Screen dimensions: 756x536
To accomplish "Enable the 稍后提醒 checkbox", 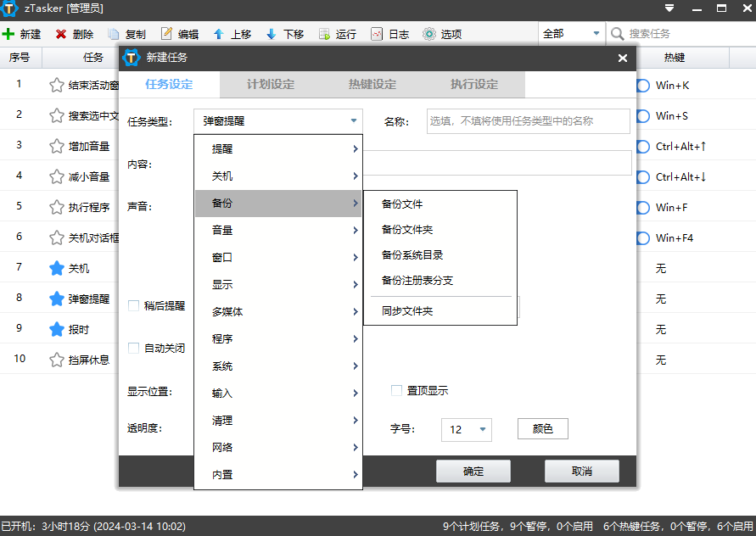I will coord(133,305).
